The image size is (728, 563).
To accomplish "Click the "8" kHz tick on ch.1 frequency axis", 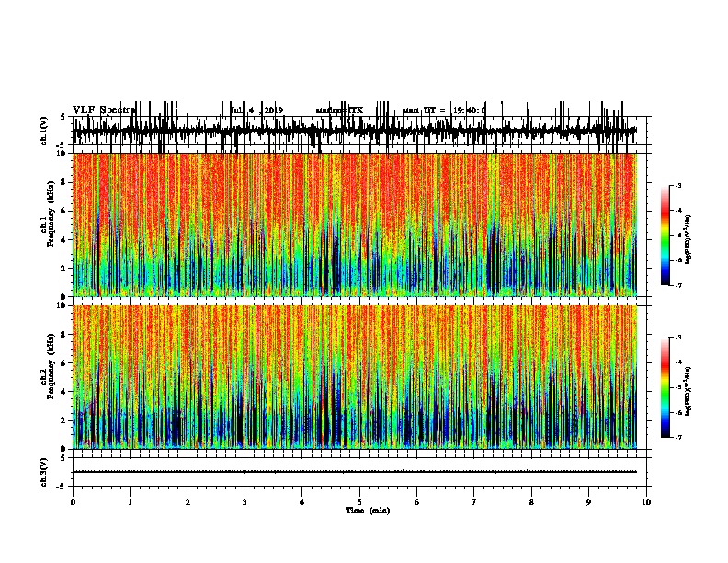I will tap(64, 182).
